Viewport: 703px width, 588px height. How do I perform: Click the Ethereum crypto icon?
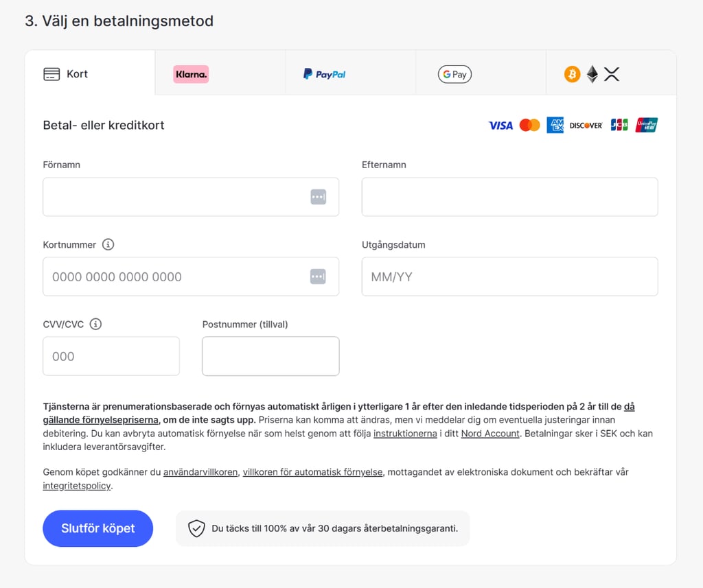592,74
